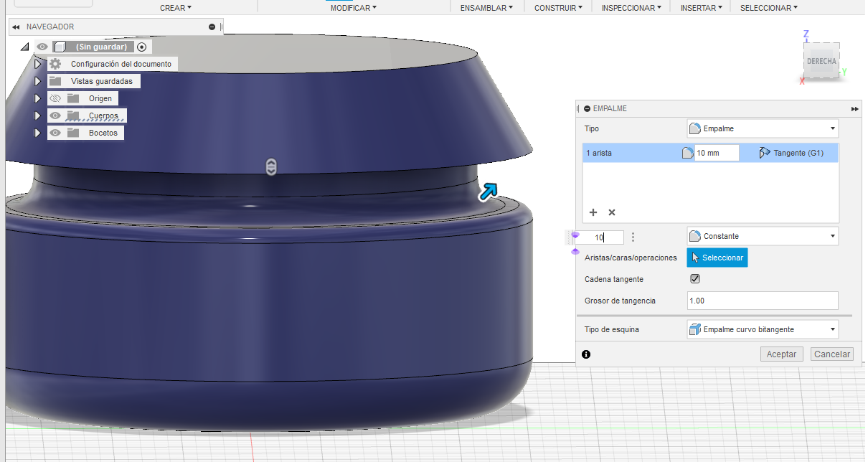This screenshot has height=462, width=868.
Task: Minimize the NAVEGADOR panel using the minus icon
Action: point(212,27)
